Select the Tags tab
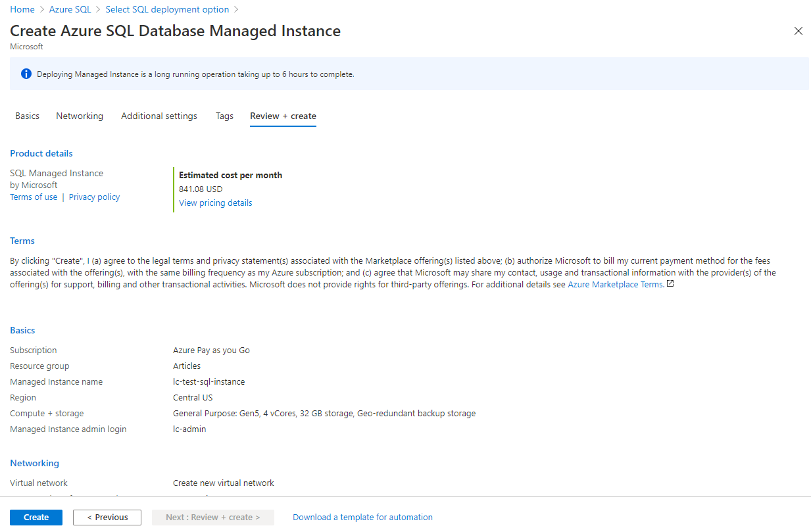The image size is (811, 532). pyautogui.click(x=224, y=116)
